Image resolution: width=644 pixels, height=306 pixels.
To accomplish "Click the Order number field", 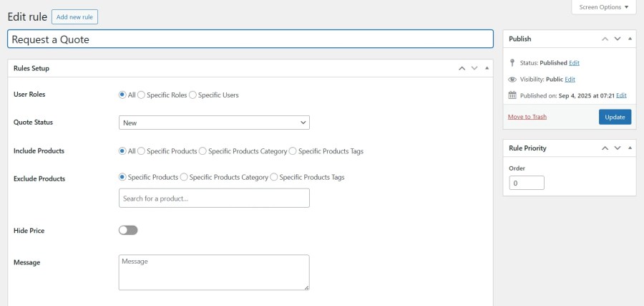I will [527, 183].
